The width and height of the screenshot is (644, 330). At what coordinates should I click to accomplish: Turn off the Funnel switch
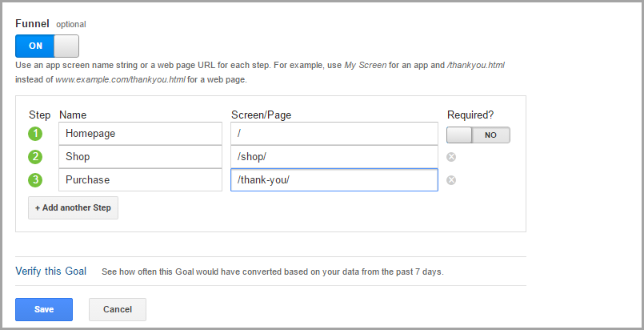[47, 45]
